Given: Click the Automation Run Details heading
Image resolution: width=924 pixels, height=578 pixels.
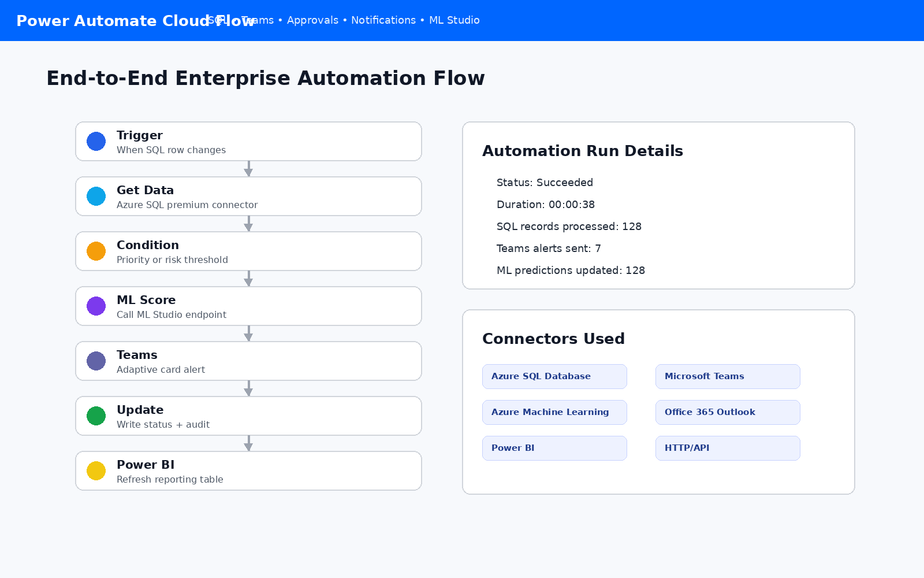Looking at the screenshot, I should tap(583, 151).
